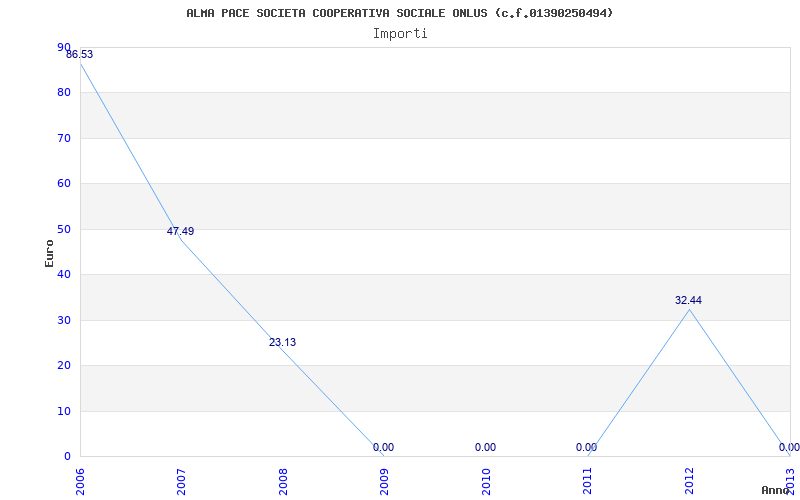Click the 2011 x-axis year label

587,482
